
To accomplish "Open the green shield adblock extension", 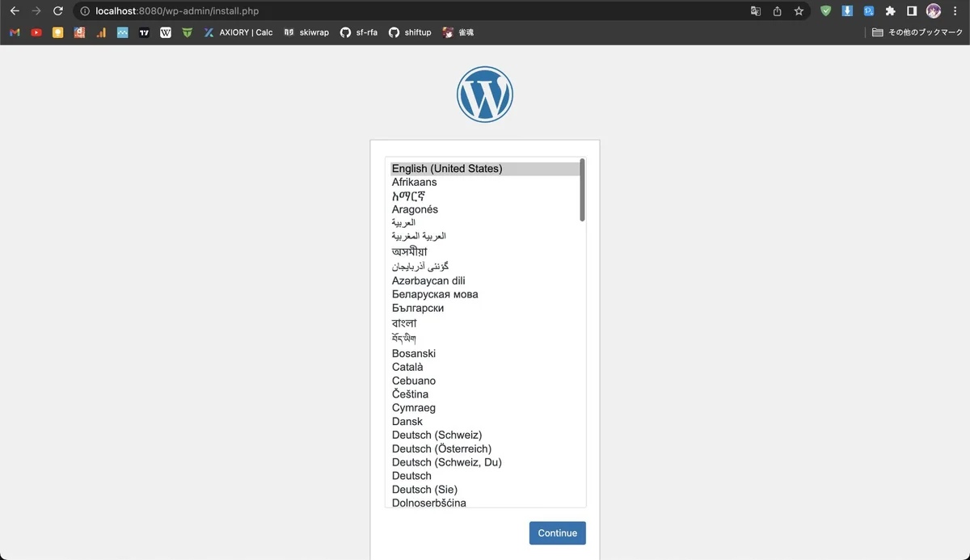I will point(825,11).
